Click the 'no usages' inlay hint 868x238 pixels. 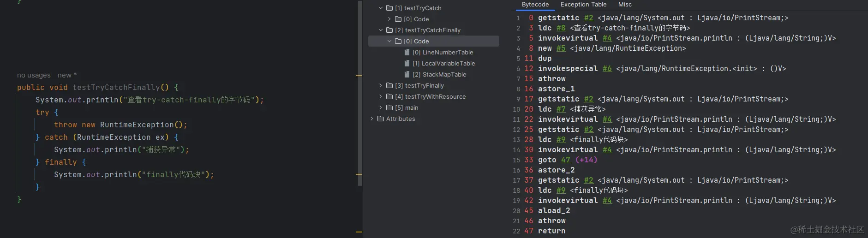tap(34, 75)
